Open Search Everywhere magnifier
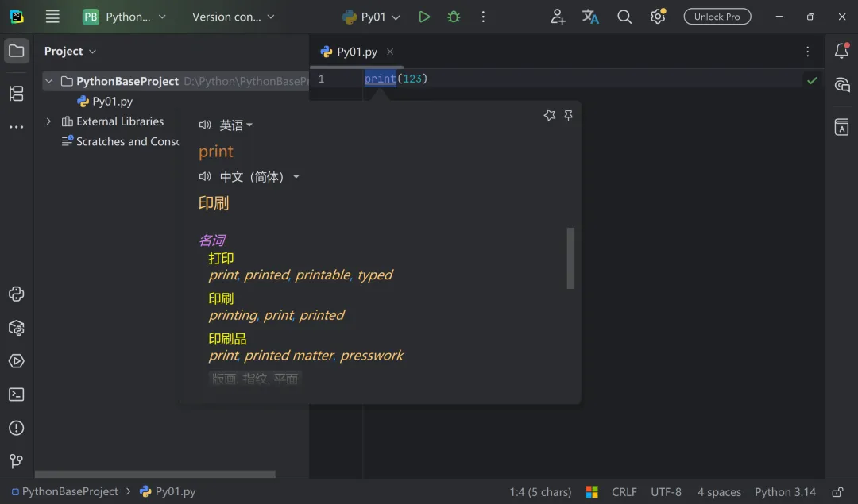 624,17
